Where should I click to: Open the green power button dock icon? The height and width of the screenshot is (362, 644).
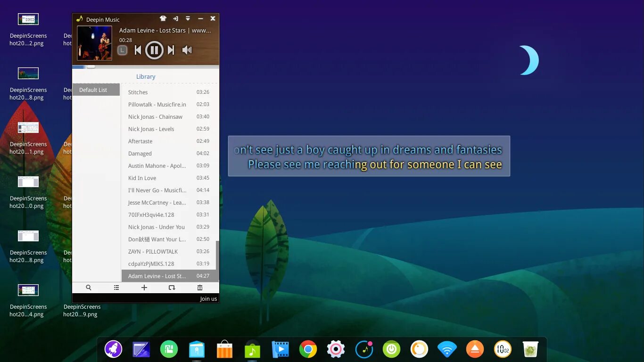(x=391, y=349)
